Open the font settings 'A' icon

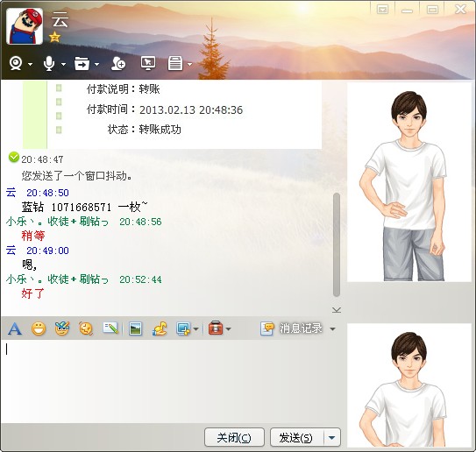15,328
